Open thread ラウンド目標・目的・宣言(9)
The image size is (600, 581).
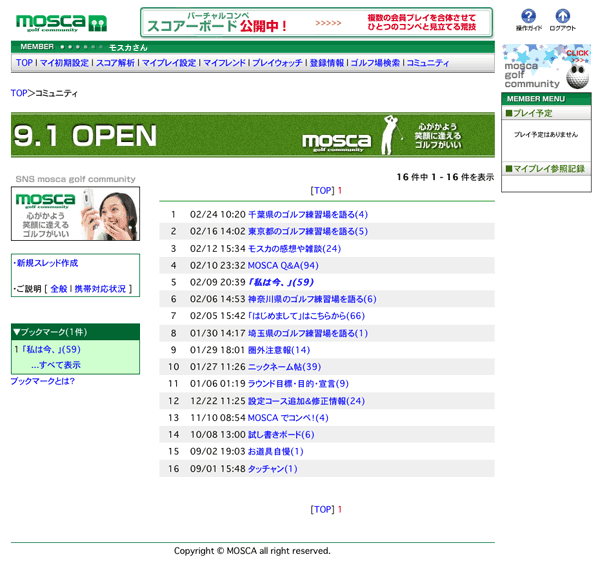click(298, 384)
